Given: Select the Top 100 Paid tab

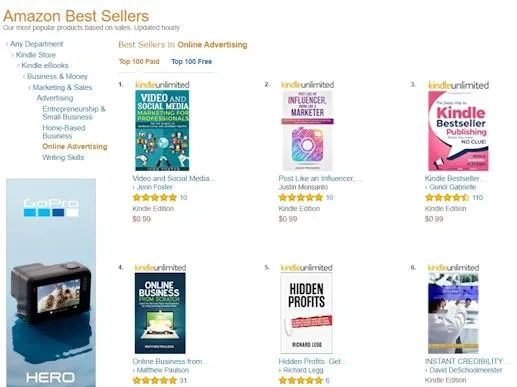Looking at the screenshot, I should 139,62.
